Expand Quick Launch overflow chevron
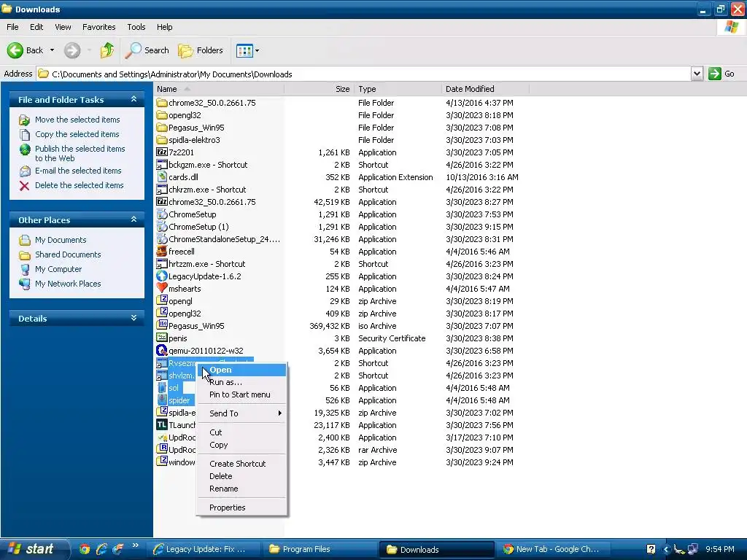The height and width of the screenshot is (560, 747). [x=135, y=545]
